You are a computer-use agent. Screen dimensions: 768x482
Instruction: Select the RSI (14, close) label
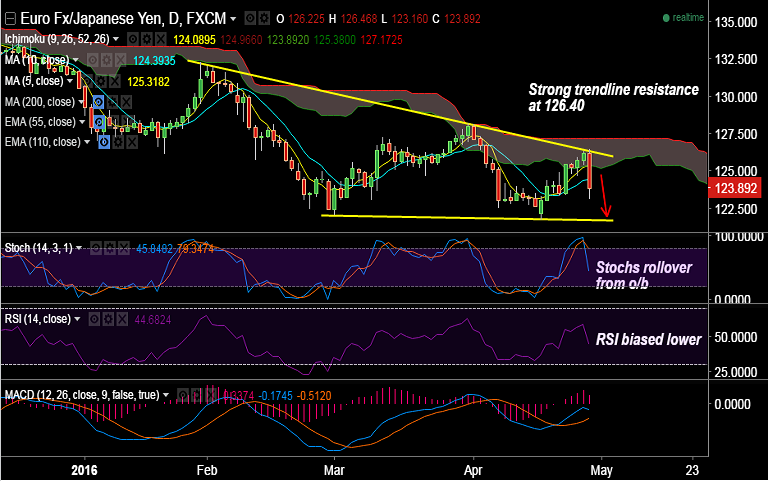(38, 319)
